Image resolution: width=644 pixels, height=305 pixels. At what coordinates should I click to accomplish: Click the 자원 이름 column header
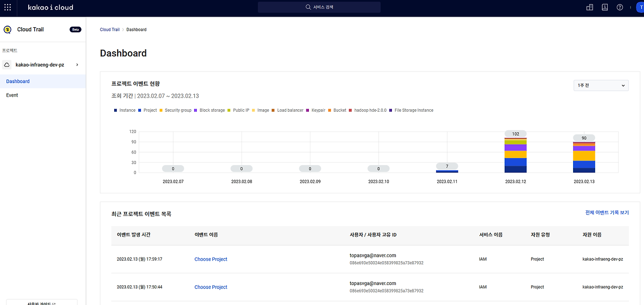(x=592, y=235)
